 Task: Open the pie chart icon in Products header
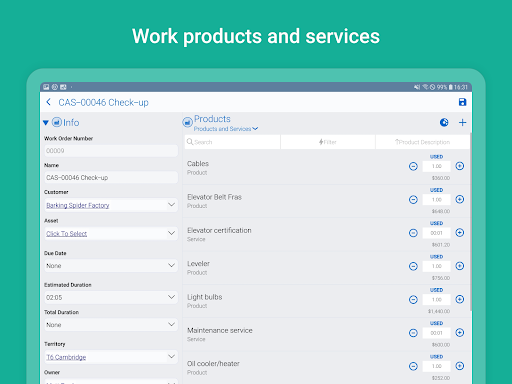pyautogui.click(x=444, y=123)
